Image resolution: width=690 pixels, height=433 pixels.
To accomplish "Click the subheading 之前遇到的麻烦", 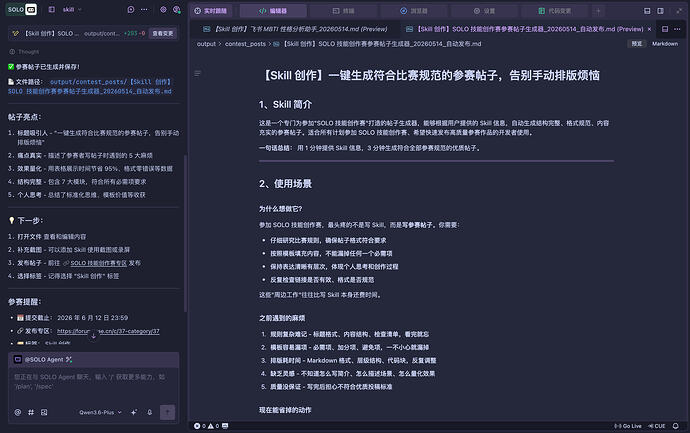I will (x=282, y=318).
